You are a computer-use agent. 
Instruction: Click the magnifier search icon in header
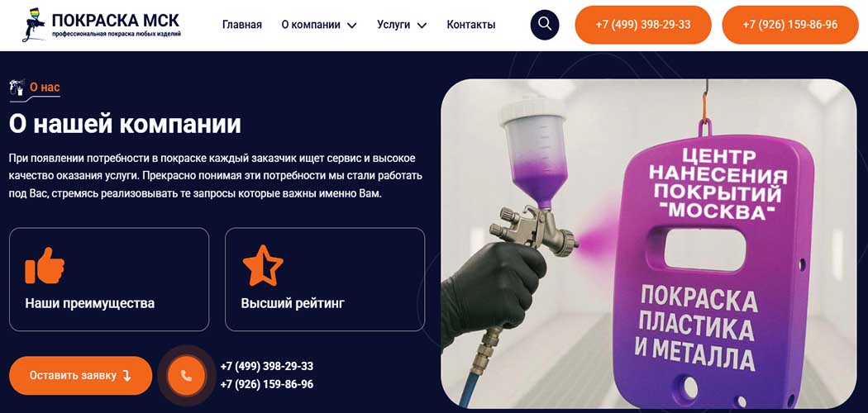click(x=545, y=25)
